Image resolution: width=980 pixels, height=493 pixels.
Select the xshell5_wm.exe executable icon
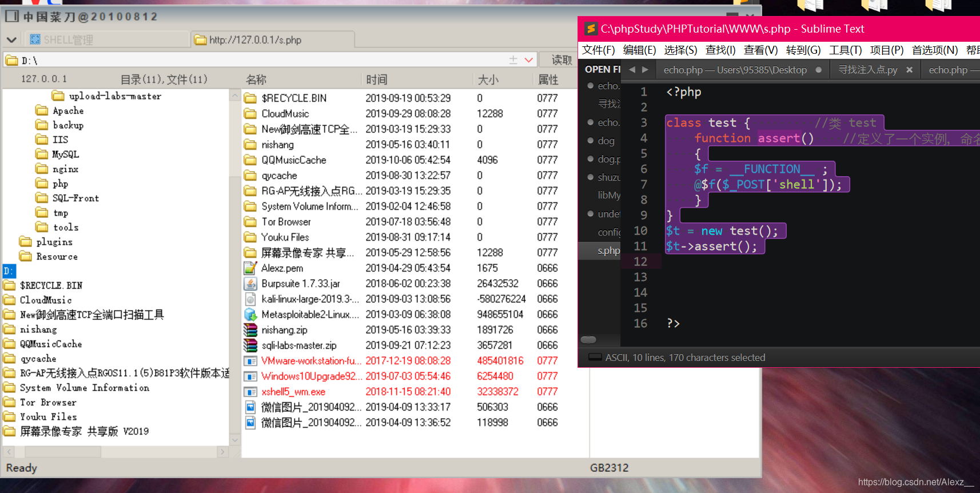250,392
